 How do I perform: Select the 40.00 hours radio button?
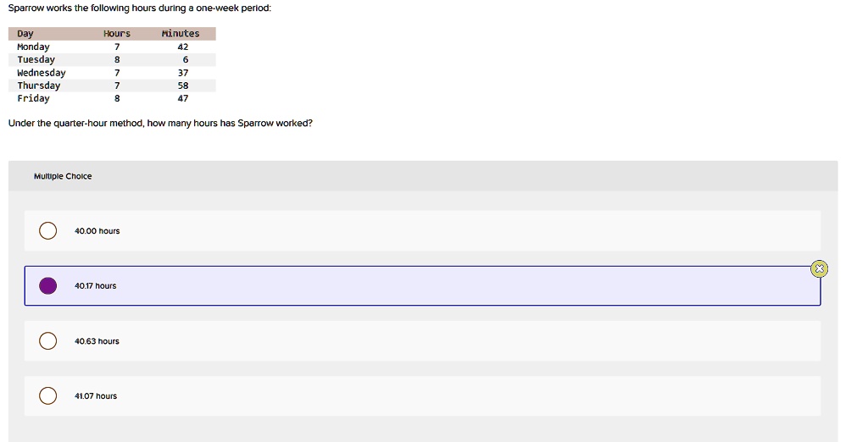click(48, 231)
